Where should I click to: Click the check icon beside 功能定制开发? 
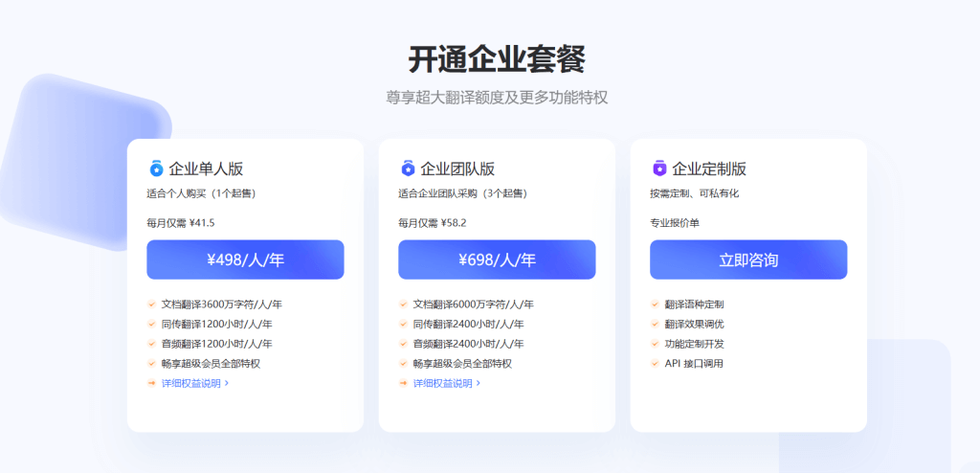pyautogui.click(x=655, y=344)
